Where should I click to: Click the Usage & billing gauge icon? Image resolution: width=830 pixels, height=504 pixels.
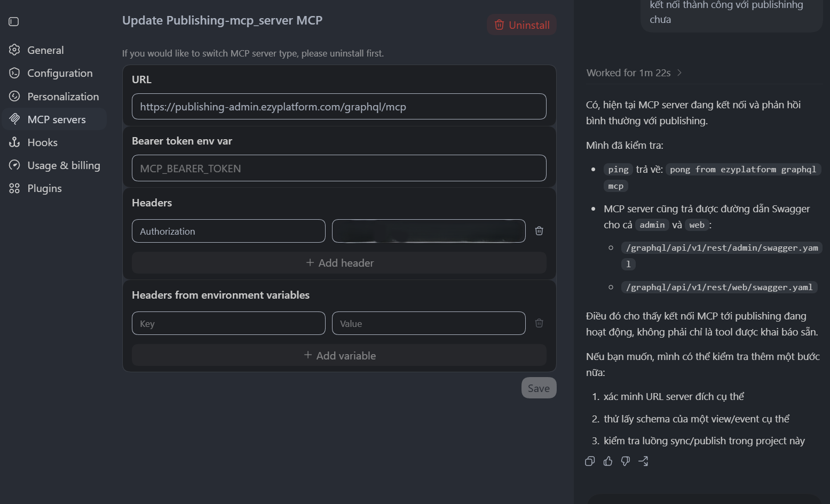click(14, 165)
